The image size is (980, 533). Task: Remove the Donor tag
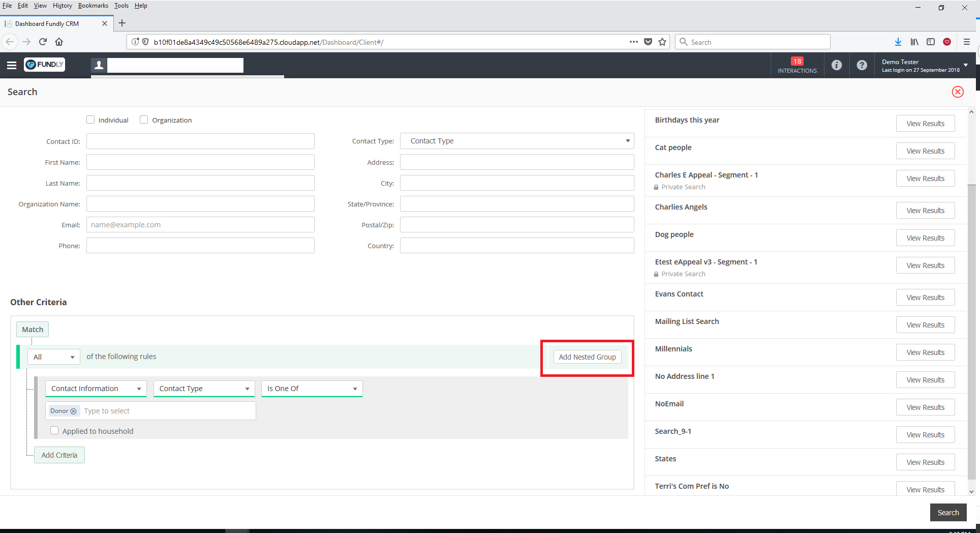(x=74, y=411)
